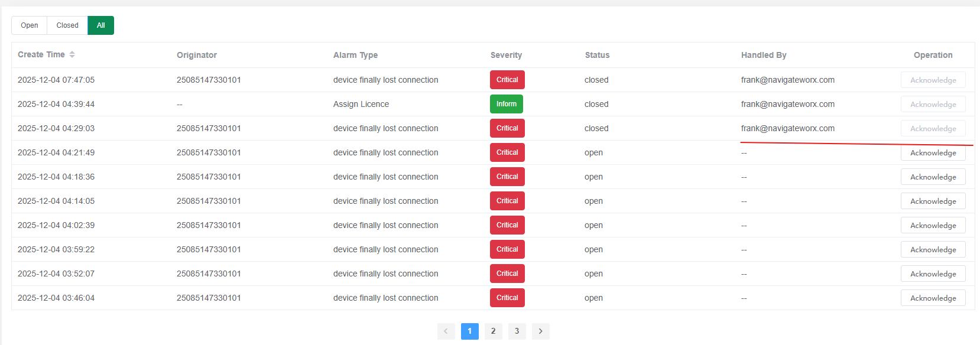980x345 pixels.
Task: Acknowledge the 03:46:04 alarm
Action: click(x=933, y=298)
